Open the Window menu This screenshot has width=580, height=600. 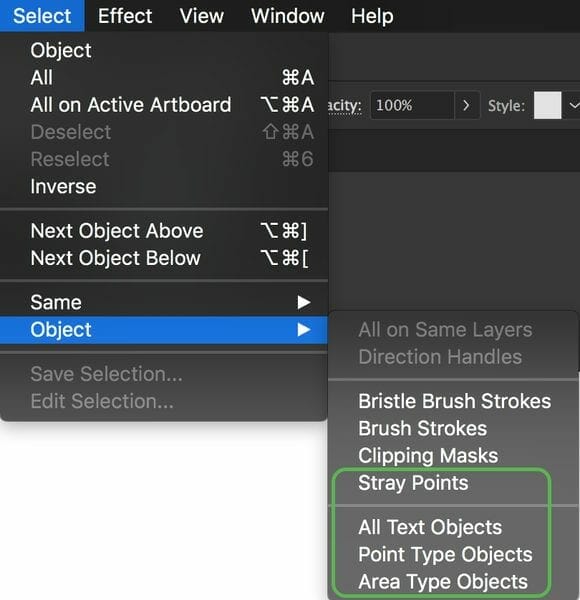pyautogui.click(x=288, y=16)
